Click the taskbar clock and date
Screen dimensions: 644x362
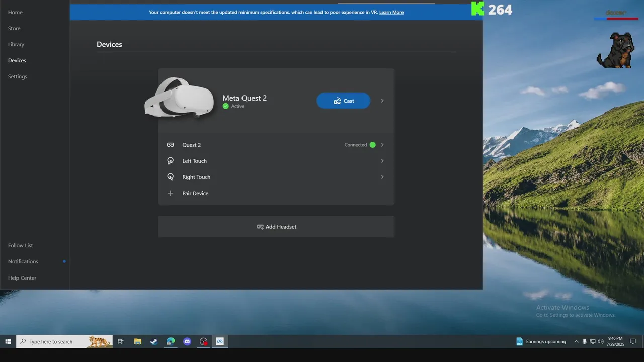(x=615, y=341)
